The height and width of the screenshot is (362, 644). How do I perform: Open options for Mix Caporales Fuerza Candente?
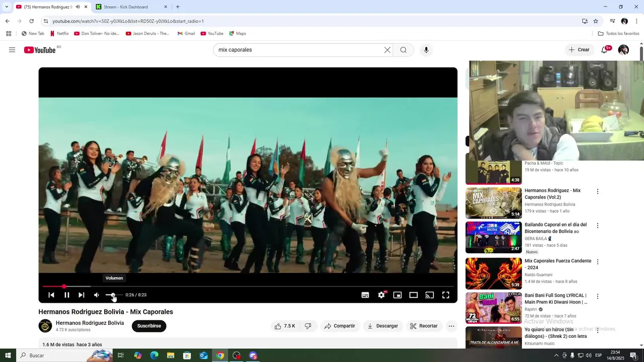pyautogui.click(x=598, y=262)
